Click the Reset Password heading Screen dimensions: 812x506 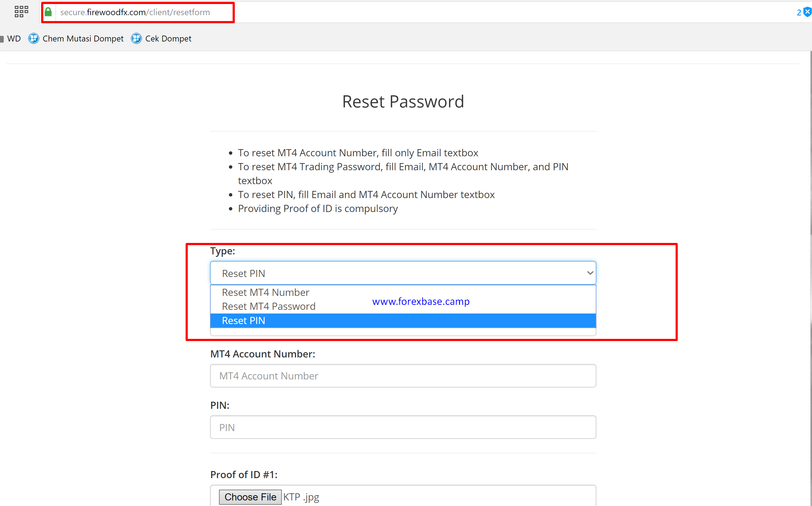pyautogui.click(x=403, y=102)
